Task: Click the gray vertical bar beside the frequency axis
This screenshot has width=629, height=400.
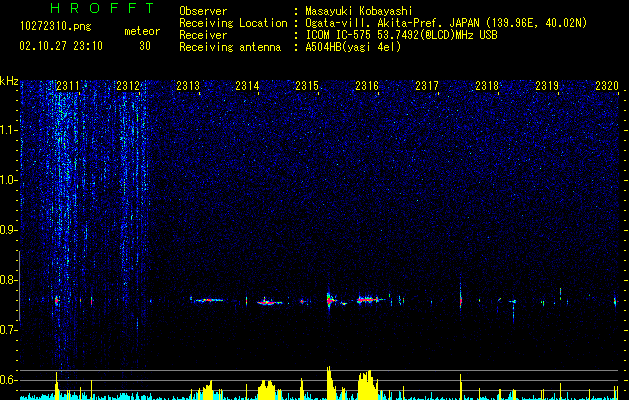Action: click(x=19, y=285)
